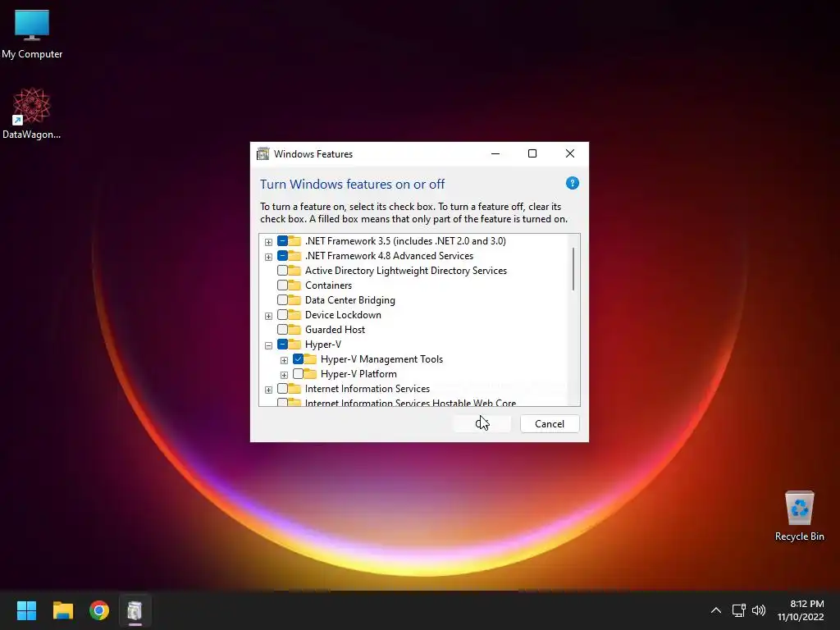Viewport: 840px width, 630px height.
Task: Open volume control tray icon
Action: [759, 610]
